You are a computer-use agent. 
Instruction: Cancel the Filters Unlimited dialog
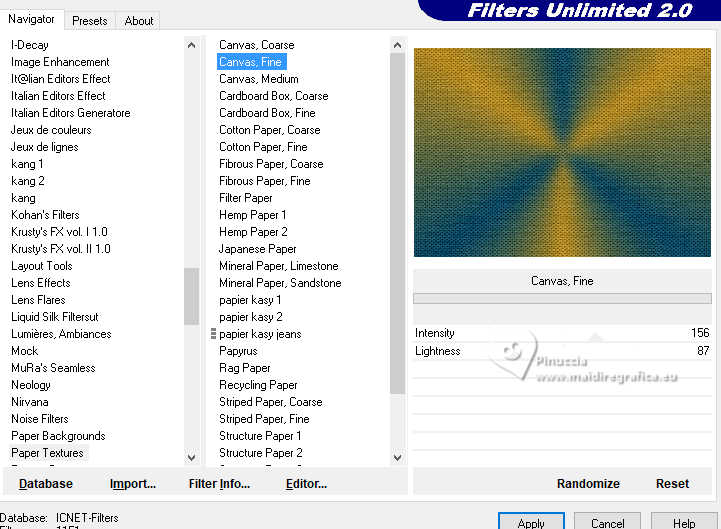coord(607,522)
